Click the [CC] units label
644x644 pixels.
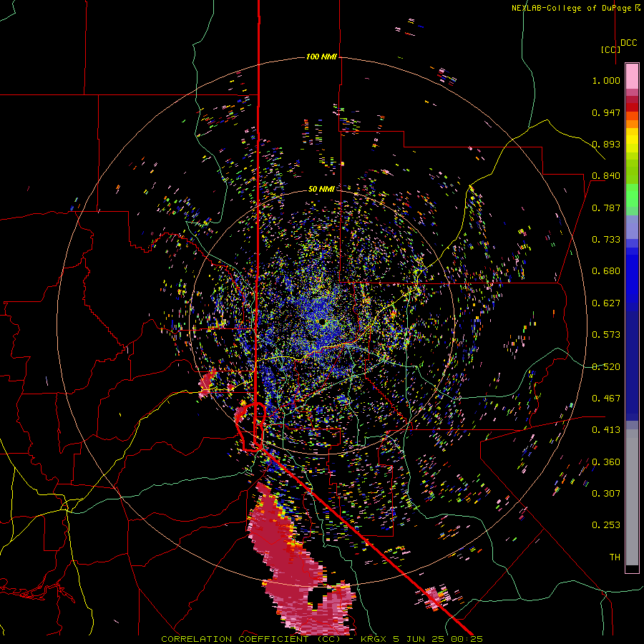tap(610, 49)
